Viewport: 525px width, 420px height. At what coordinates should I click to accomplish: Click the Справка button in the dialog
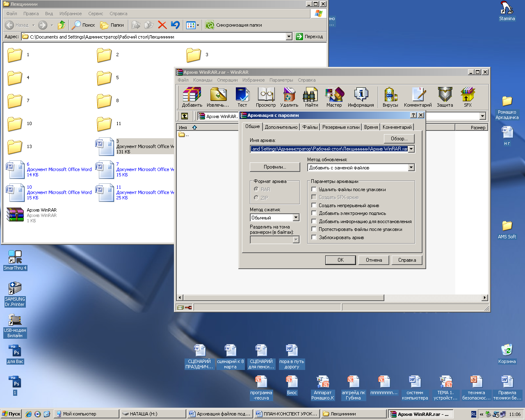click(407, 260)
